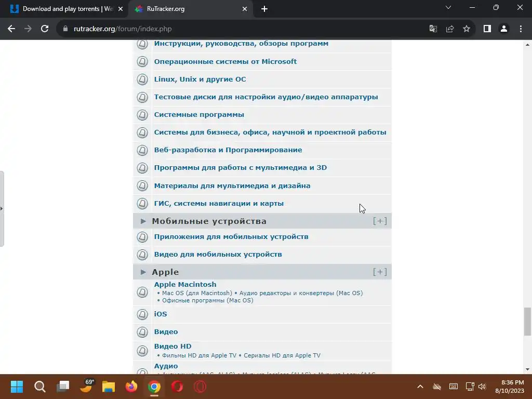Launch Opera from taskbar
Image resolution: width=532 pixels, height=399 pixels.
(177, 387)
